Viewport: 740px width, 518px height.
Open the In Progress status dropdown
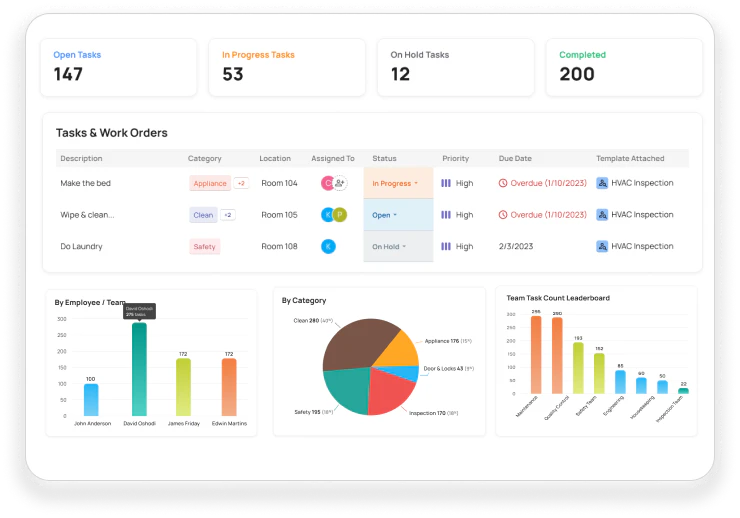pyautogui.click(x=398, y=183)
